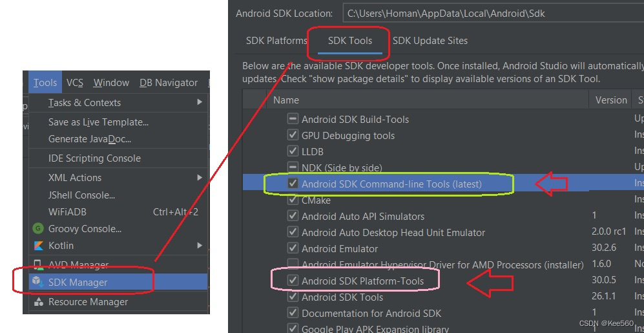Uncheck Google Play APK Expansion library
Viewport: 644px width, 333px height.
(x=293, y=328)
